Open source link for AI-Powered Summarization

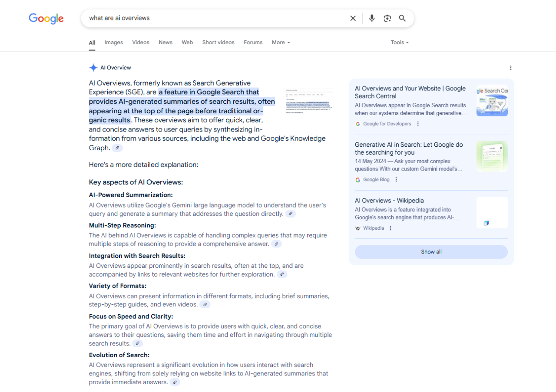tap(291, 214)
